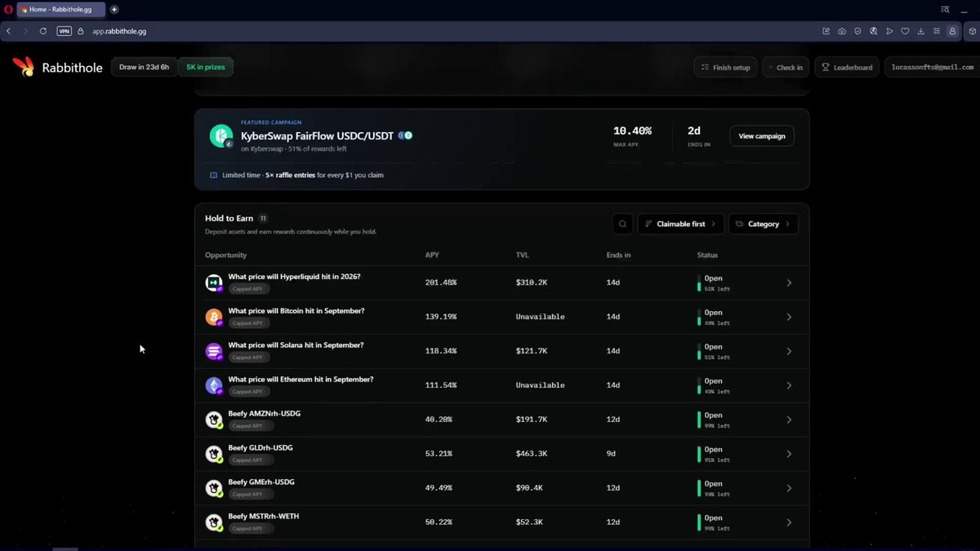Click the Check in button
Screen dimensions: 980x551
[786, 68]
